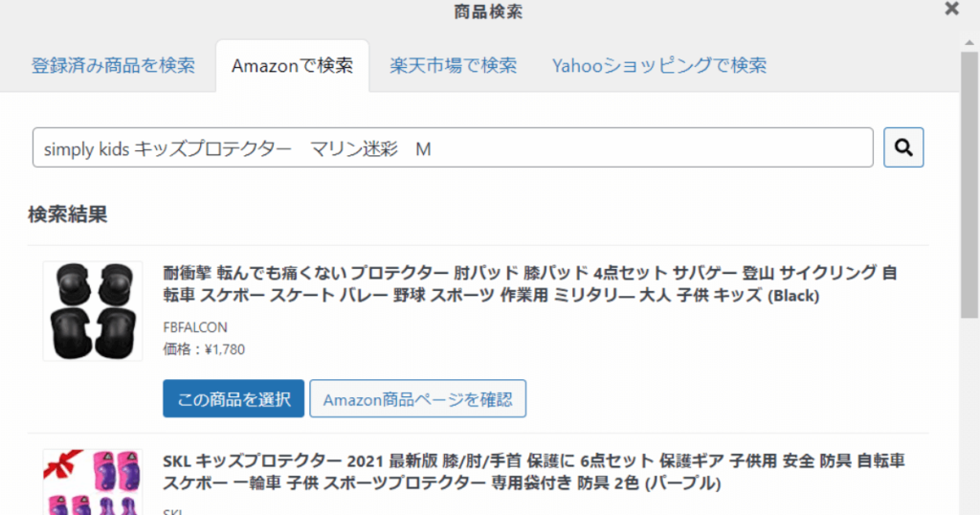Click the pink SKL protector thumbnail
This screenshot has height=515, width=980.
[93, 481]
